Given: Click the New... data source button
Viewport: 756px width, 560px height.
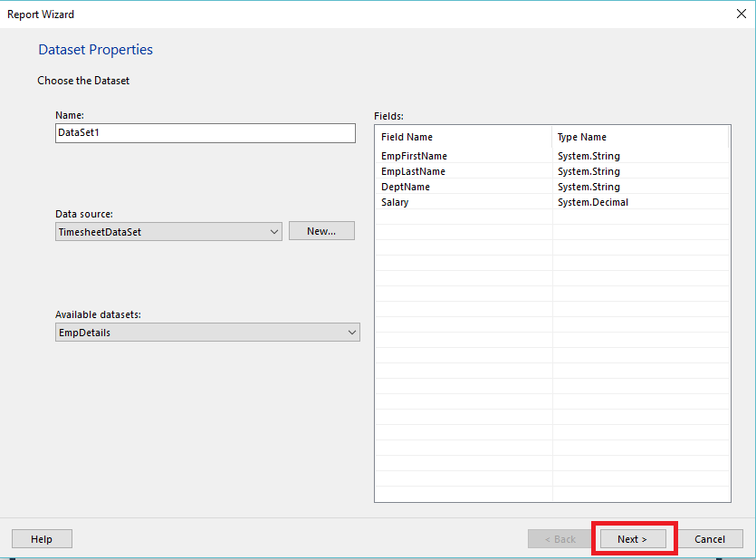Looking at the screenshot, I should tap(321, 231).
